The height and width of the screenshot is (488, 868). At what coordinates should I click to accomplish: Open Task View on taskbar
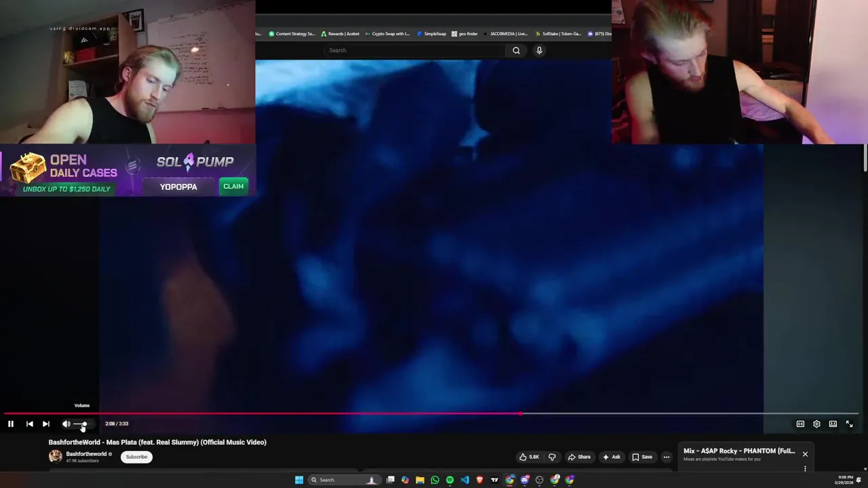pyautogui.click(x=391, y=480)
